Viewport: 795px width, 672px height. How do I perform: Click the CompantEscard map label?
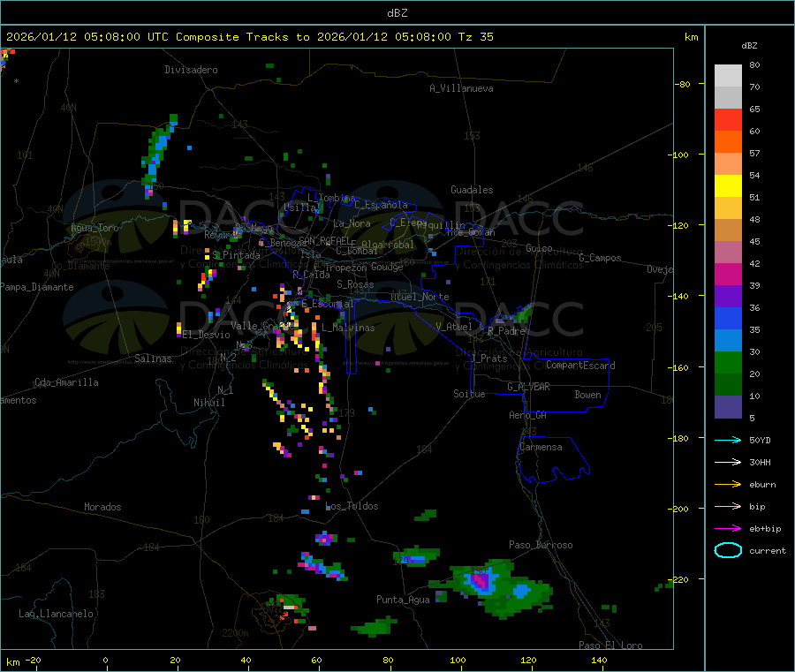[x=580, y=365]
